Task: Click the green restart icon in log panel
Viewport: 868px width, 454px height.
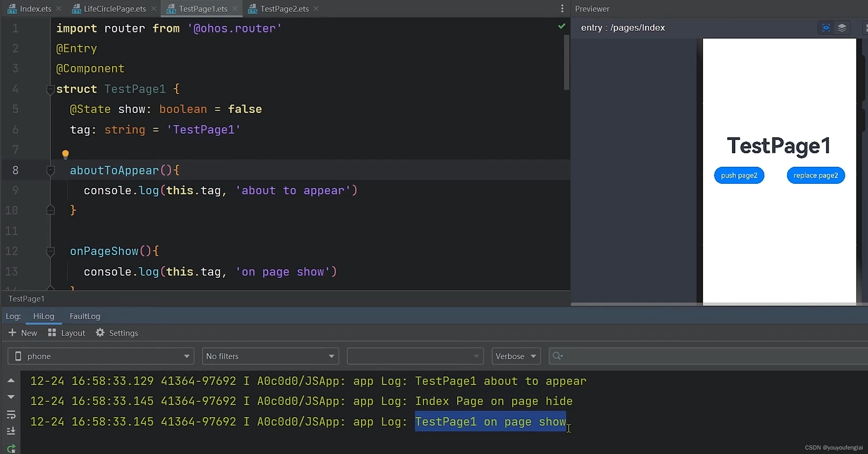Action: (11, 449)
